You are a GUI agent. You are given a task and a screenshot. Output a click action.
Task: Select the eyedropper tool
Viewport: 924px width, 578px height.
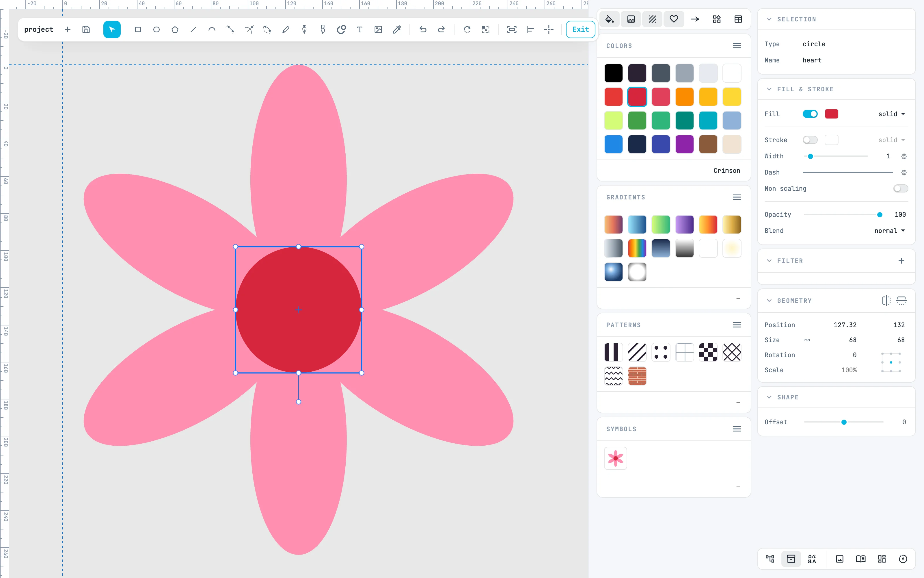(x=397, y=29)
